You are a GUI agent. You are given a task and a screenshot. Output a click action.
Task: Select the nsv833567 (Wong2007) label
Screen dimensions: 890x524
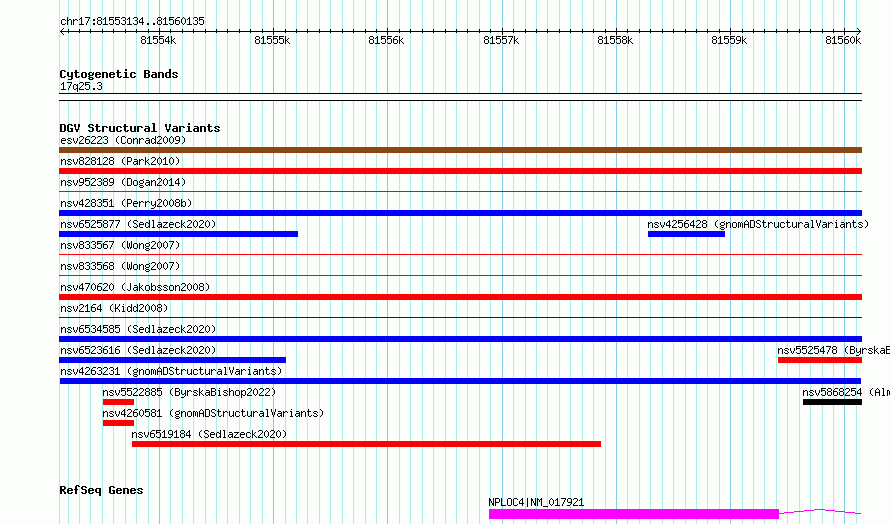[x=120, y=245]
